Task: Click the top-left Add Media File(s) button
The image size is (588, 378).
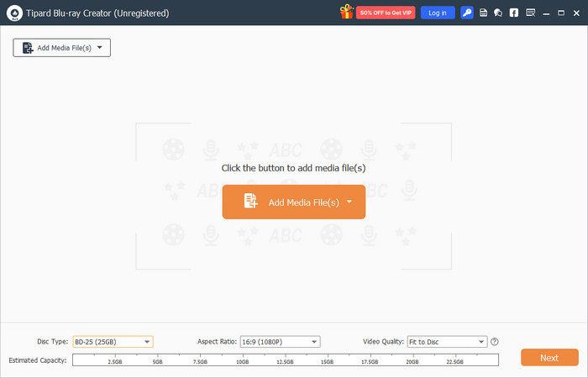Action: 55,48
